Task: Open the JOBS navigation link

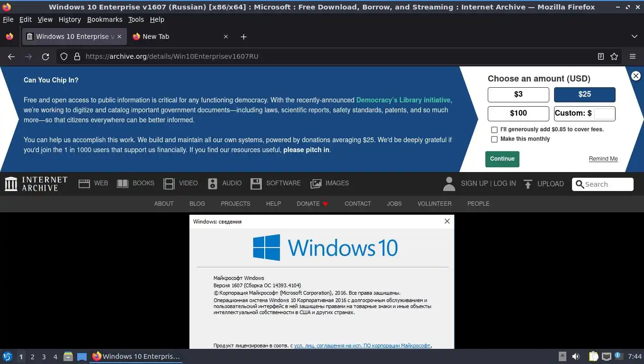Action: coord(394,204)
